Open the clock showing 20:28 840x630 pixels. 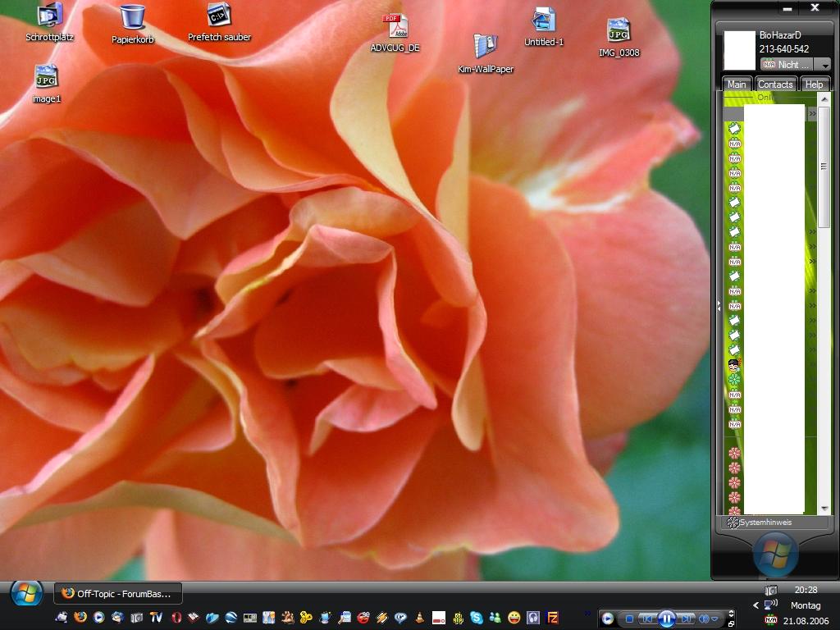click(x=806, y=590)
